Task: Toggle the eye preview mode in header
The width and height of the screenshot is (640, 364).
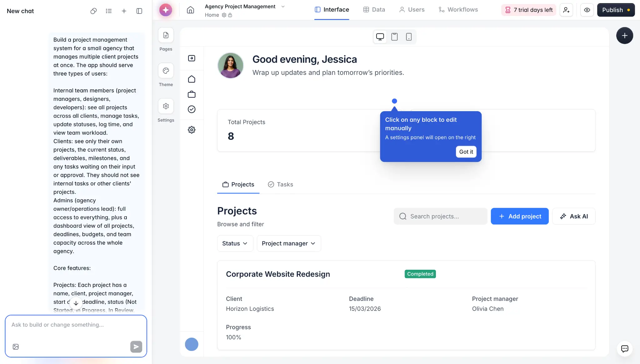Action: point(587,10)
